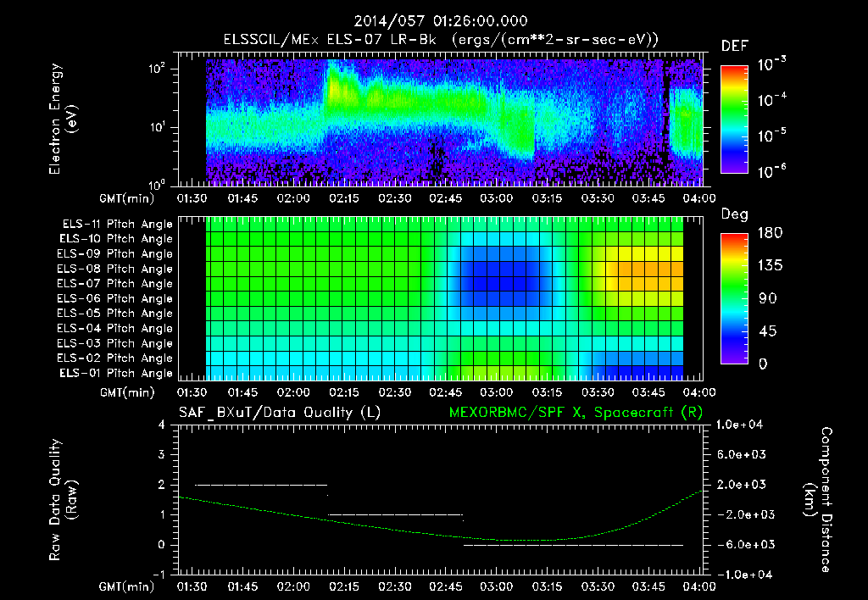868x600 pixels.
Task: Click the Deg color bar title
Action: (735, 214)
